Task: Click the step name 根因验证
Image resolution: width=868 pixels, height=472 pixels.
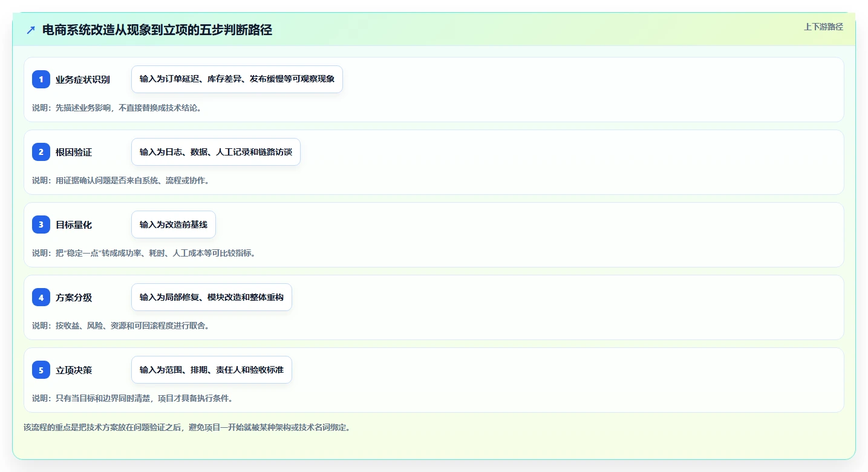Action: pyautogui.click(x=74, y=152)
